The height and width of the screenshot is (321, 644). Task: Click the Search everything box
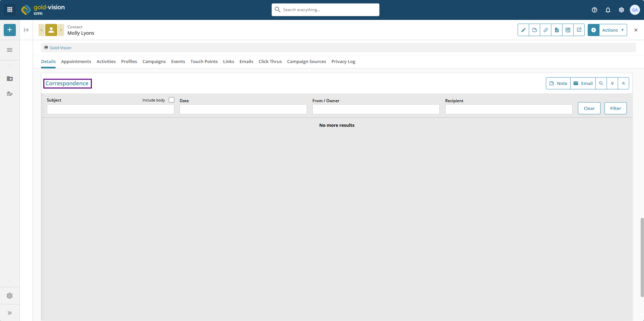[x=326, y=10]
